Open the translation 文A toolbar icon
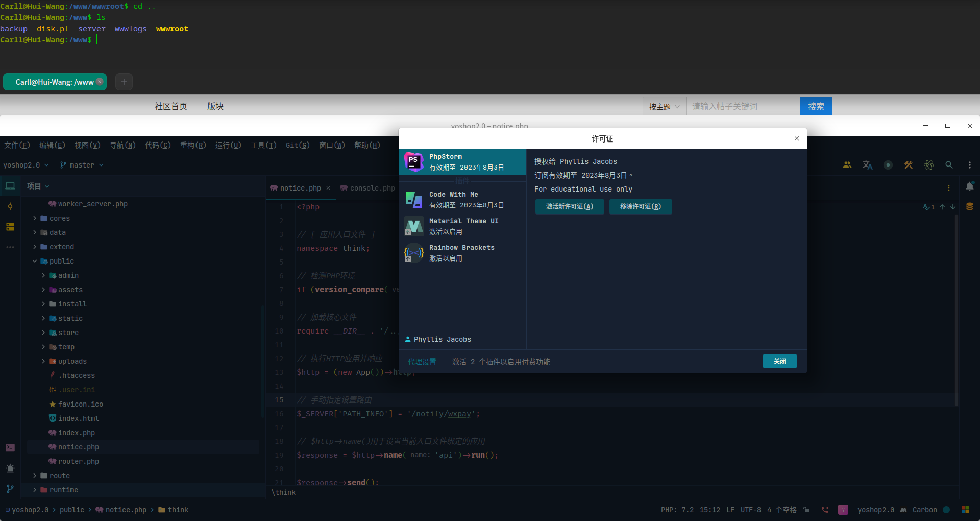Viewport: 980px width, 521px height. coord(867,164)
